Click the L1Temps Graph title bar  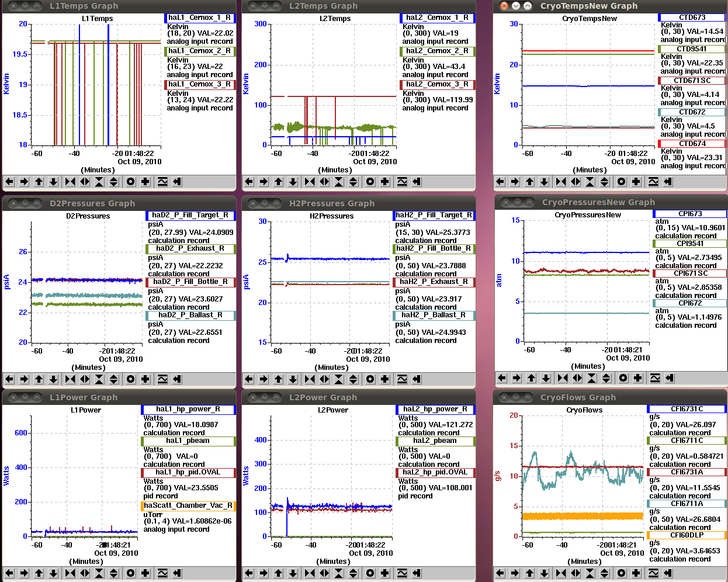[x=119, y=6]
